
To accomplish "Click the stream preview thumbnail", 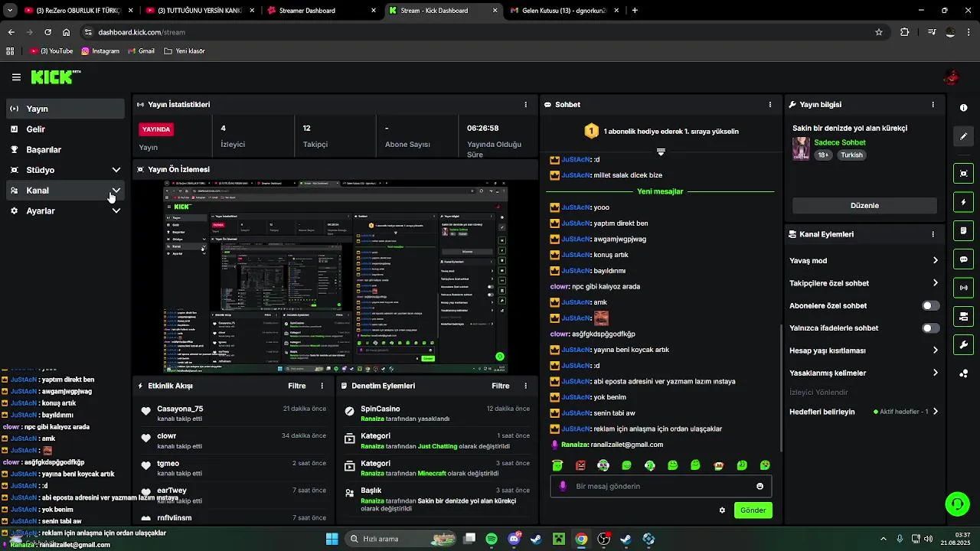I will click(335, 277).
